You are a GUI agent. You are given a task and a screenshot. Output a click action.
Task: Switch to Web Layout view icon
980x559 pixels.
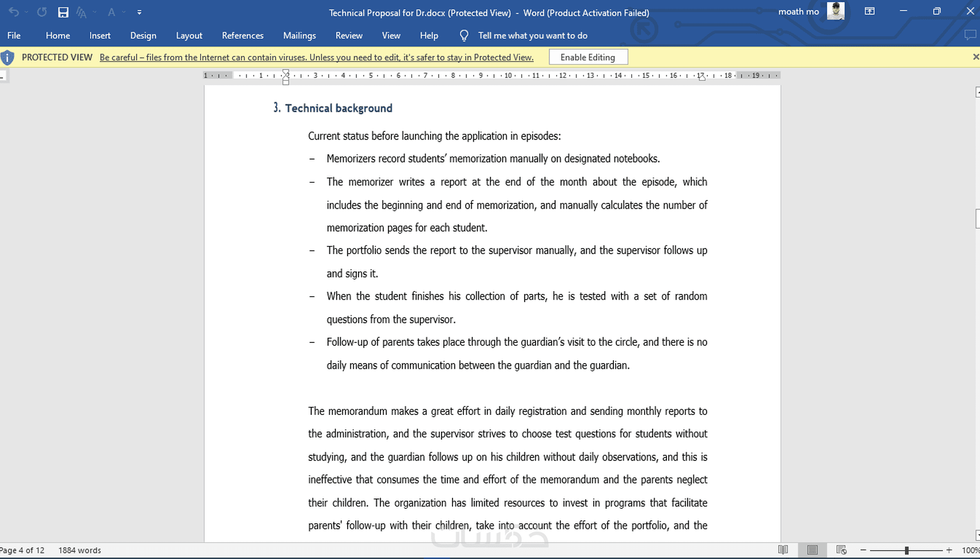tap(841, 550)
